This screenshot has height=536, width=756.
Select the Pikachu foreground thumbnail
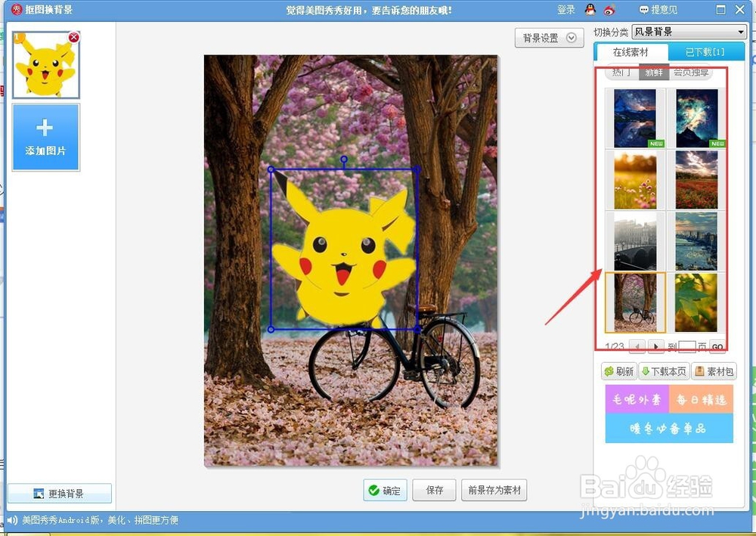coord(46,65)
